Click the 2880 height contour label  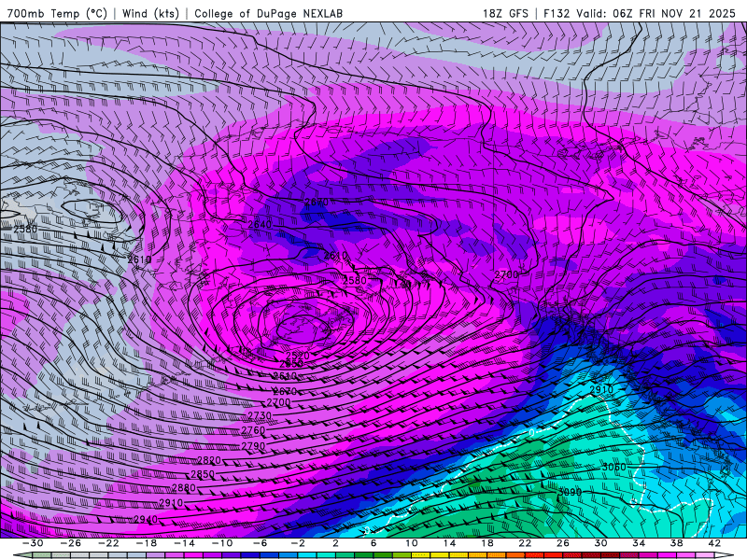pyautogui.click(x=183, y=488)
